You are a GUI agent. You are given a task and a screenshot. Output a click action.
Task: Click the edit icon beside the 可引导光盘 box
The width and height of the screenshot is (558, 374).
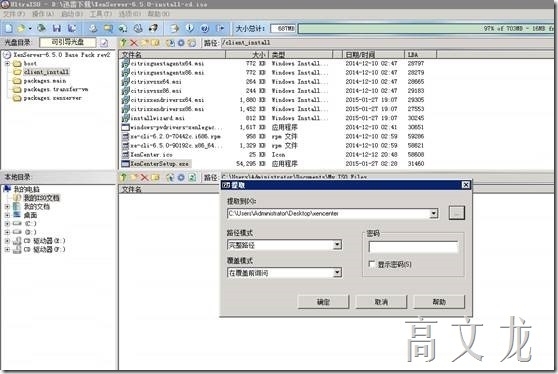pos(104,43)
